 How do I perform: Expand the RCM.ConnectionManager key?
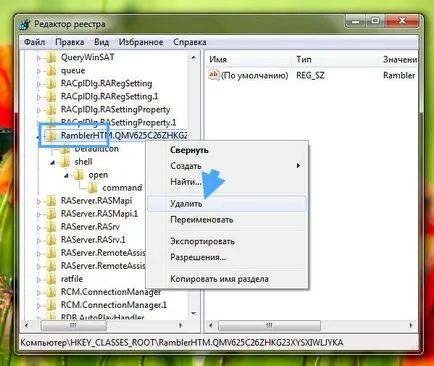pyautogui.click(x=39, y=293)
